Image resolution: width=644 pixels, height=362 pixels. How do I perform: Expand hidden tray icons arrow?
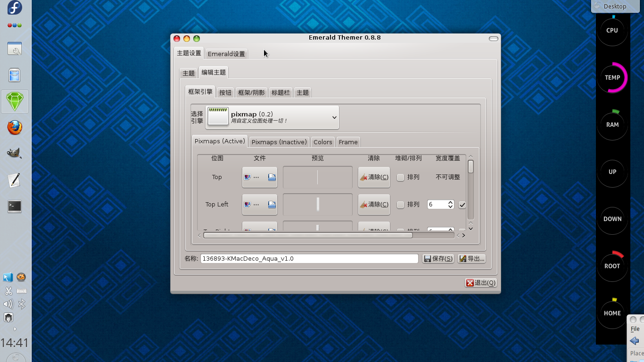click(15, 329)
